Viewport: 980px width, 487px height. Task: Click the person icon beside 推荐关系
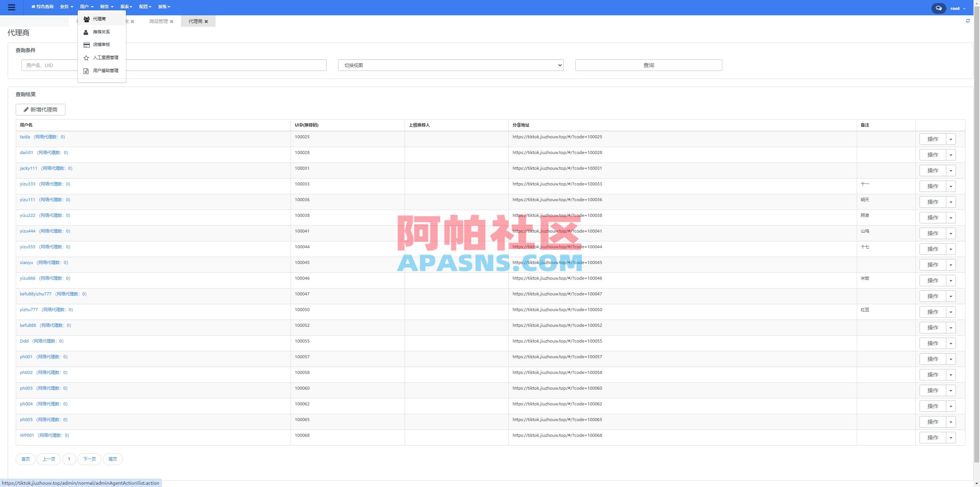click(86, 32)
